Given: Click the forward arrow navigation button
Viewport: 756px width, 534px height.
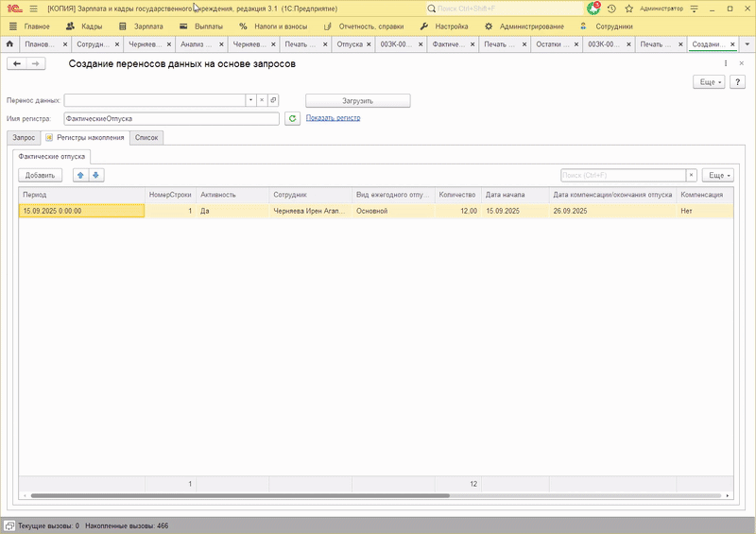Looking at the screenshot, I should pyautogui.click(x=36, y=63).
